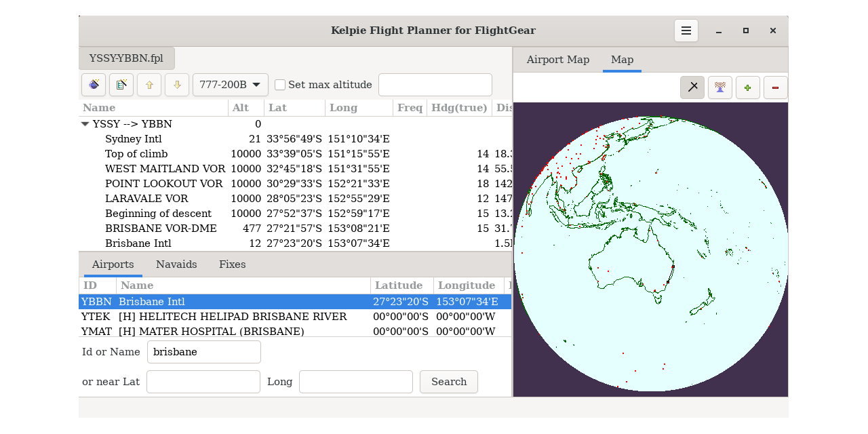This screenshot has width=868, height=434.
Task: Open the flight plan wizard icon
Action: tap(94, 85)
